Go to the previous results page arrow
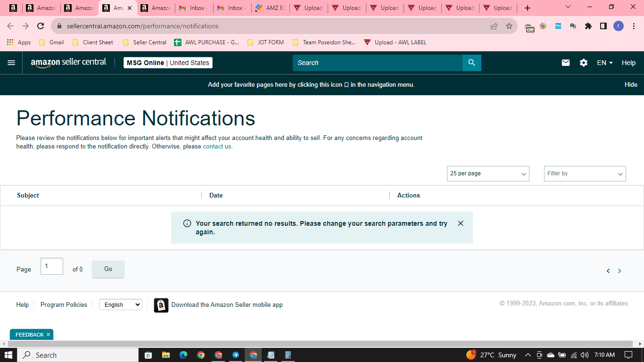 pyautogui.click(x=608, y=271)
